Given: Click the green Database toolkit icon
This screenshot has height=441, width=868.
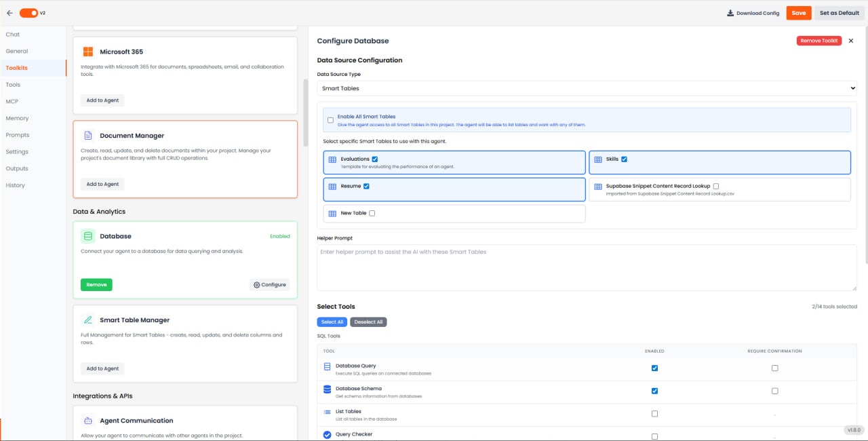Looking at the screenshot, I should coord(87,235).
